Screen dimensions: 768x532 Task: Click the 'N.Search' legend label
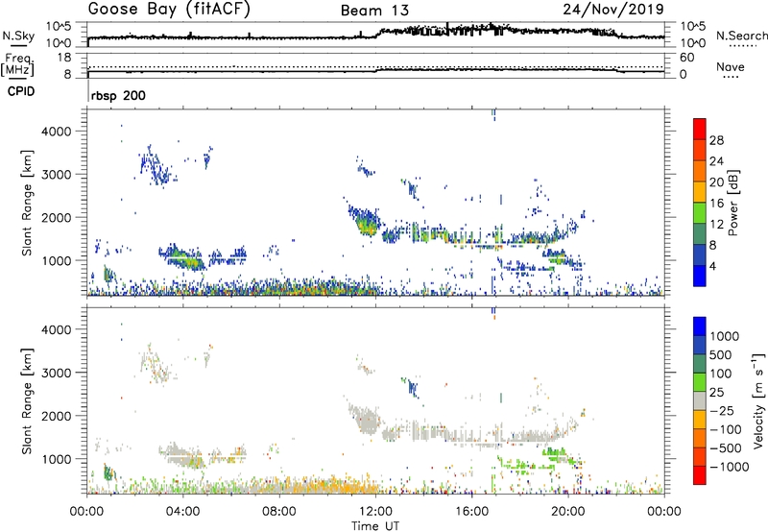coord(742,36)
